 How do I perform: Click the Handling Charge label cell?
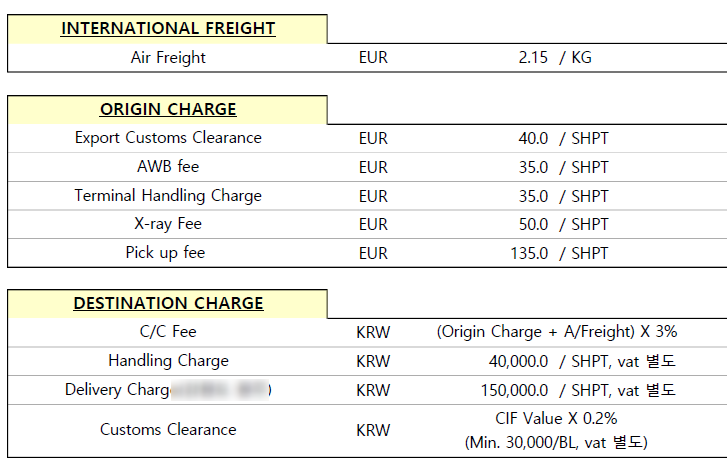(x=168, y=361)
